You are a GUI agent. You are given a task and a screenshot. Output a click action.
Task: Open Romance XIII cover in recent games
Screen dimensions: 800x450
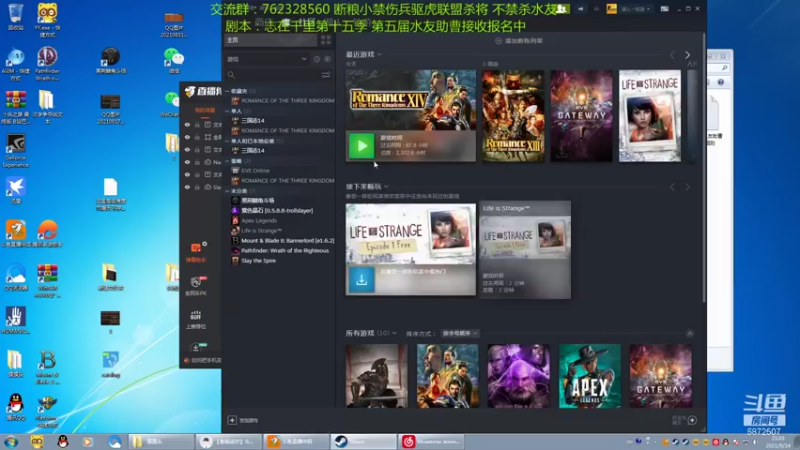(513, 116)
